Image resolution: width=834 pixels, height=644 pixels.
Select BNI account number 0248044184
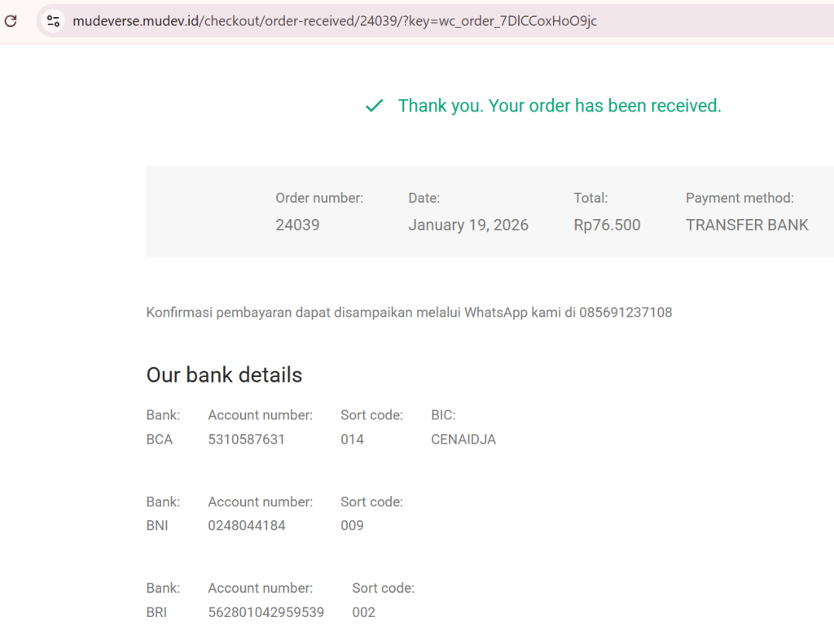pyautogui.click(x=246, y=526)
